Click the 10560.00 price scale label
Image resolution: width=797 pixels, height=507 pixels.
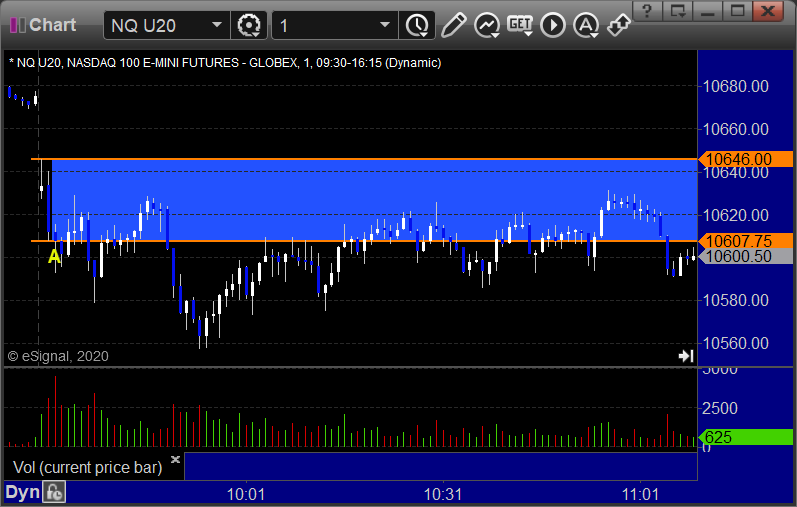click(735, 343)
